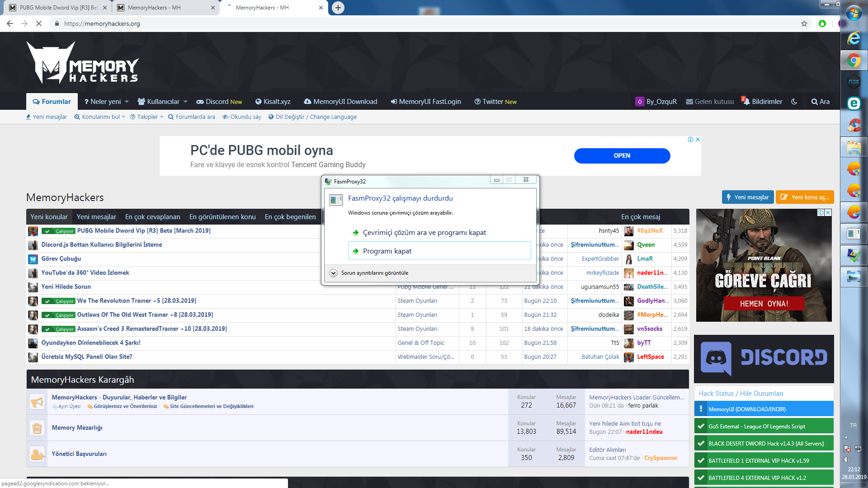This screenshot has height=488, width=868.
Task: Switch to the Yeni konular tab
Action: 49,217
